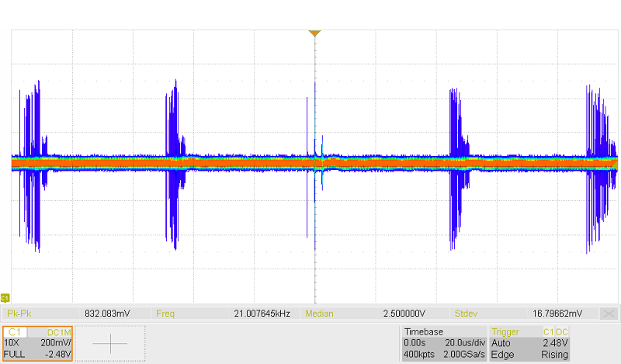The width and height of the screenshot is (621, 364).
Task: Open the Timebase settings descriptor
Action: (x=442, y=342)
